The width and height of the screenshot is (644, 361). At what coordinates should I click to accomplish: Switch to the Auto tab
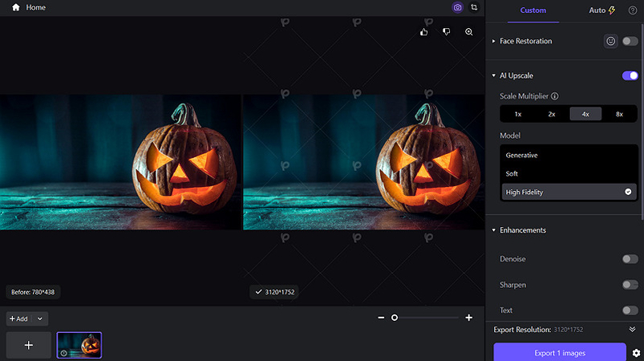click(x=602, y=10)
